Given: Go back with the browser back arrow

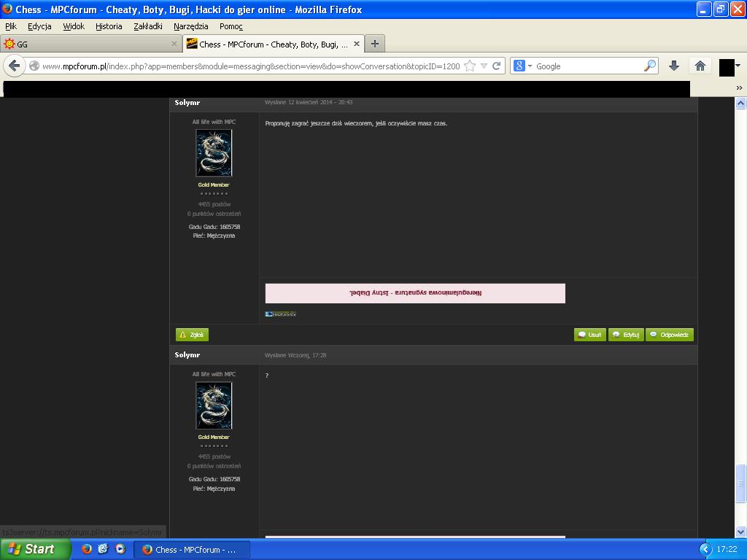Looking at the screenshot, I should point(15,66).
